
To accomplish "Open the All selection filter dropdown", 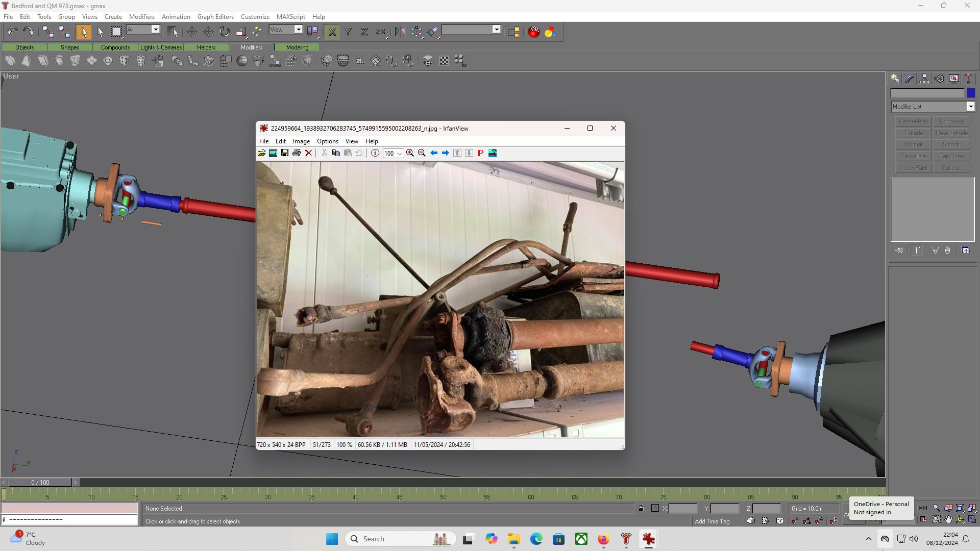I will tap(156, 30).
